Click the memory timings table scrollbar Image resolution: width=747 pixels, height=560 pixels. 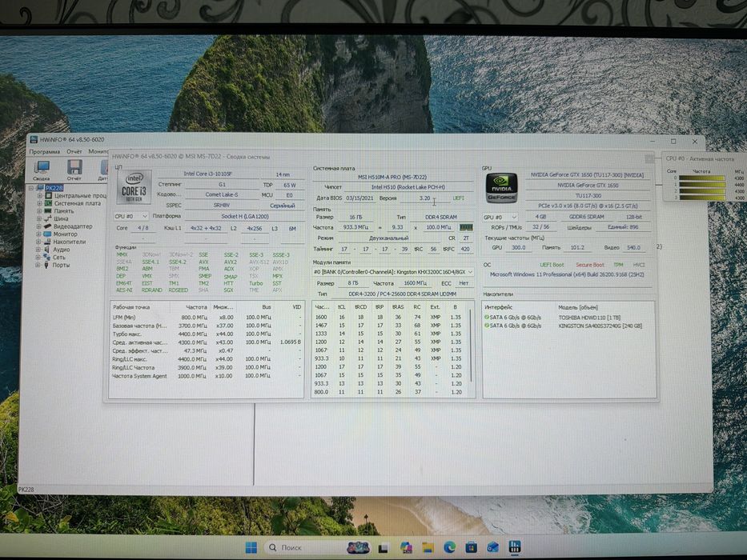click(x=471, y=346)
